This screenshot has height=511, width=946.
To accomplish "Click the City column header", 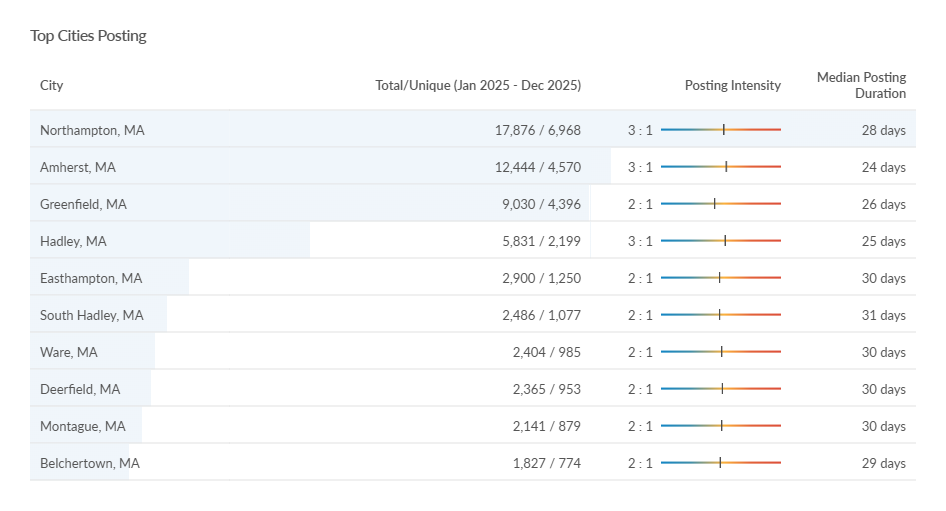I will point(52,85).
